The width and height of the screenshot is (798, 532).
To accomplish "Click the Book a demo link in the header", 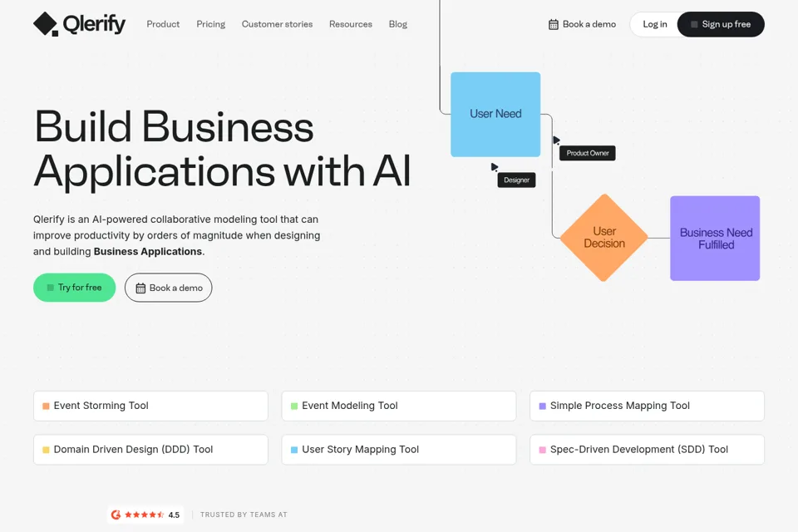I will (582, 24).
